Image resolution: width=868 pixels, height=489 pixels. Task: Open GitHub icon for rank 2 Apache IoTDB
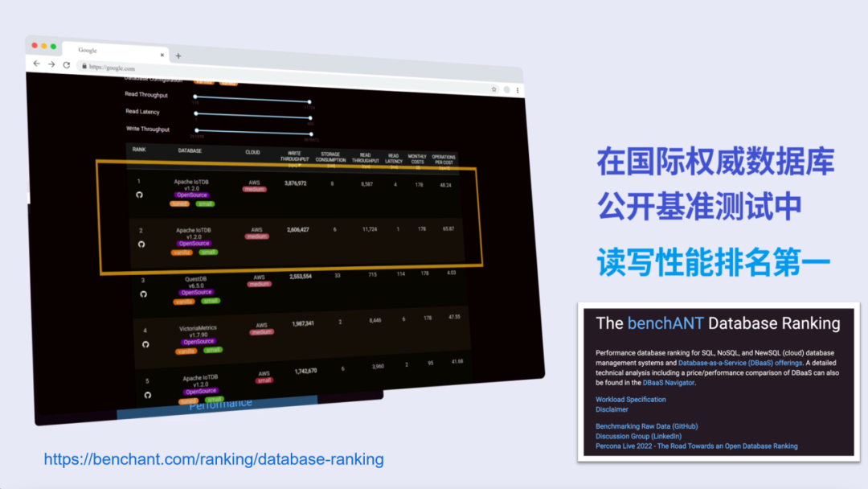(x=141, y=244)
